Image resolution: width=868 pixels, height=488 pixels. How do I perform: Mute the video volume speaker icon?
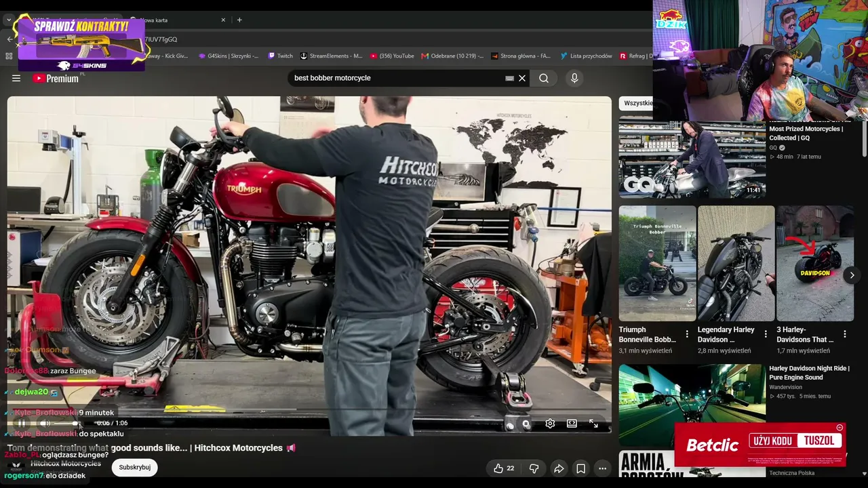[44, 423]
